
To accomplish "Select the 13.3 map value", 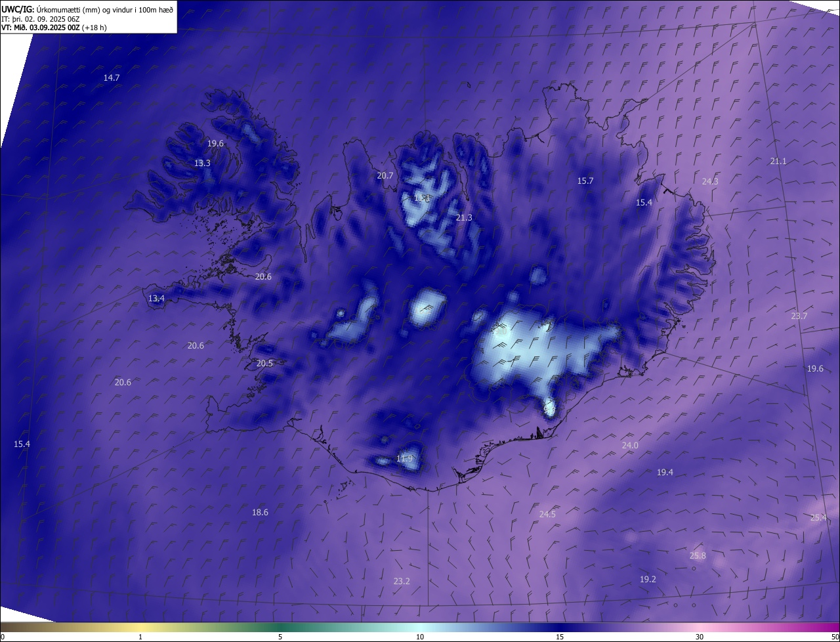I will 202,163.
